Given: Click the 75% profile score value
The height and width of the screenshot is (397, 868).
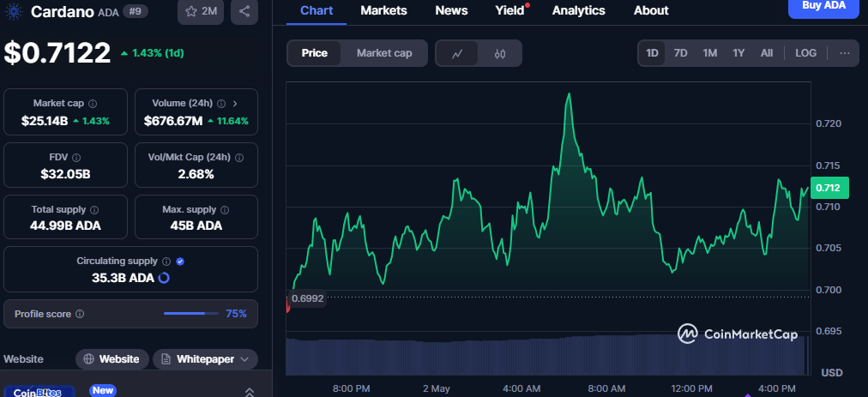Looking at the screenshot, I should (x=236, y=314).
